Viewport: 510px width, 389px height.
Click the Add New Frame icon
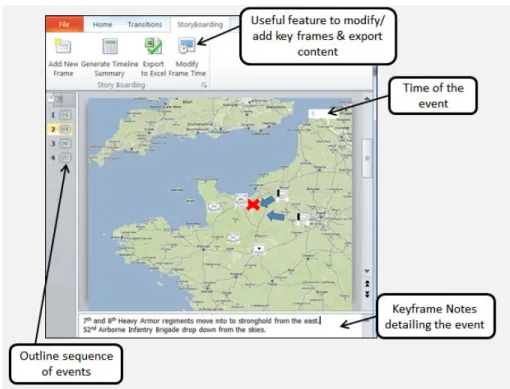pos(63,46)
